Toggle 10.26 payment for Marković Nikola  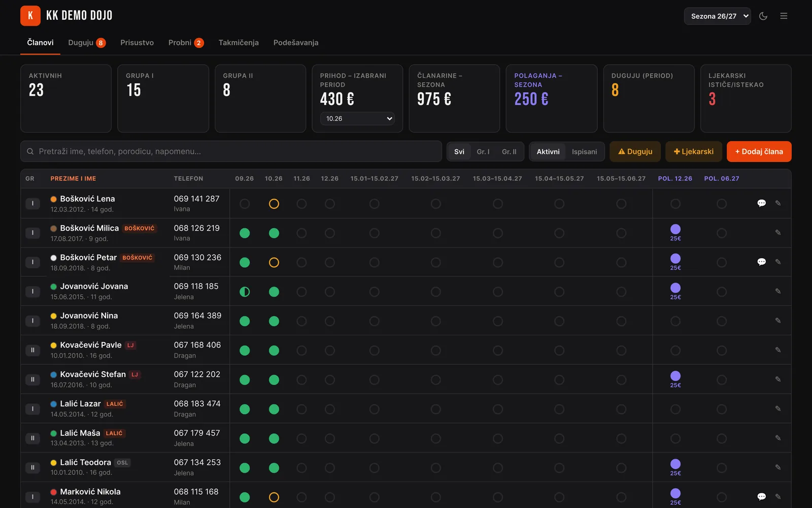[x=274, y=497]
